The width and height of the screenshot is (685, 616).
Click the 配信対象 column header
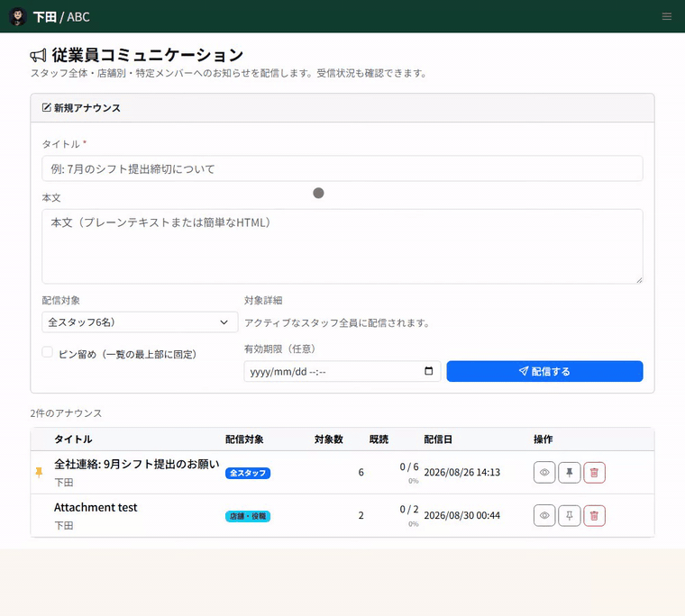pyautogui.click(x=244, y=439)
